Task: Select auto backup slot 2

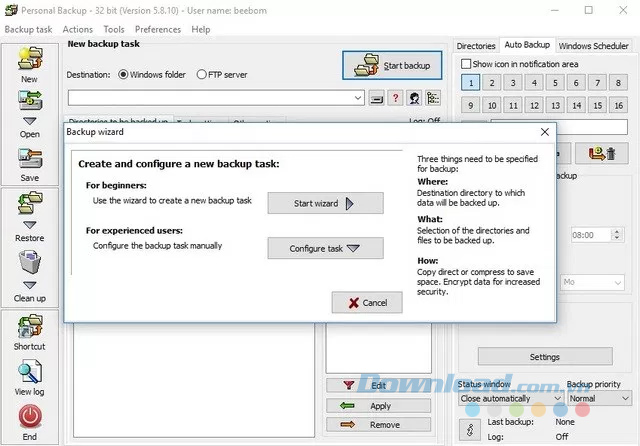Action: pyautogui.click(x=492, y=83)
